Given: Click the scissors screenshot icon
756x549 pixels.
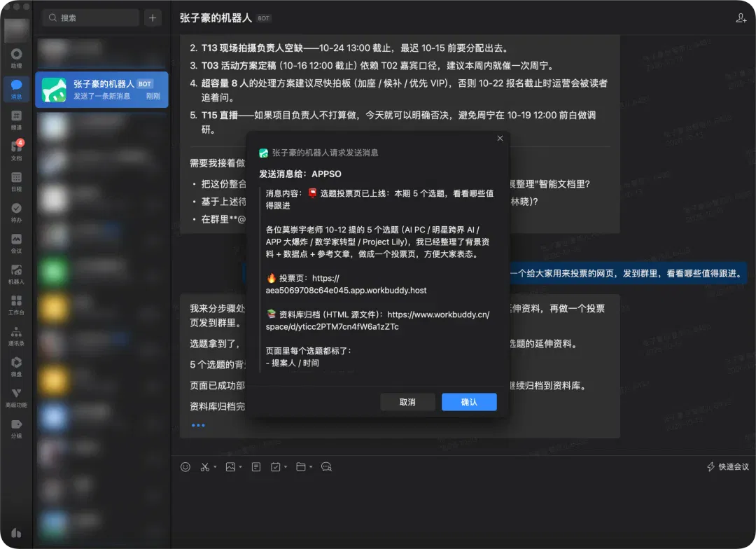Looking at the screenshot, I should pos(205,466).
